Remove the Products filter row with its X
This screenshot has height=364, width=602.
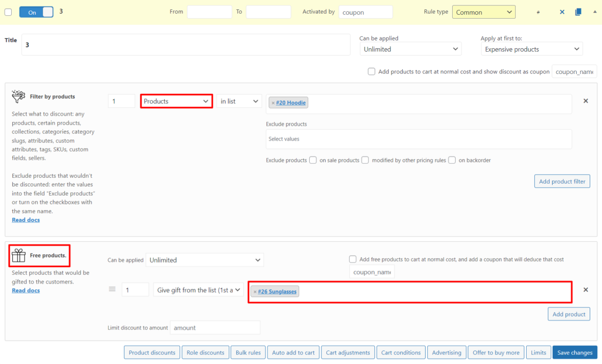coord(586,101)
